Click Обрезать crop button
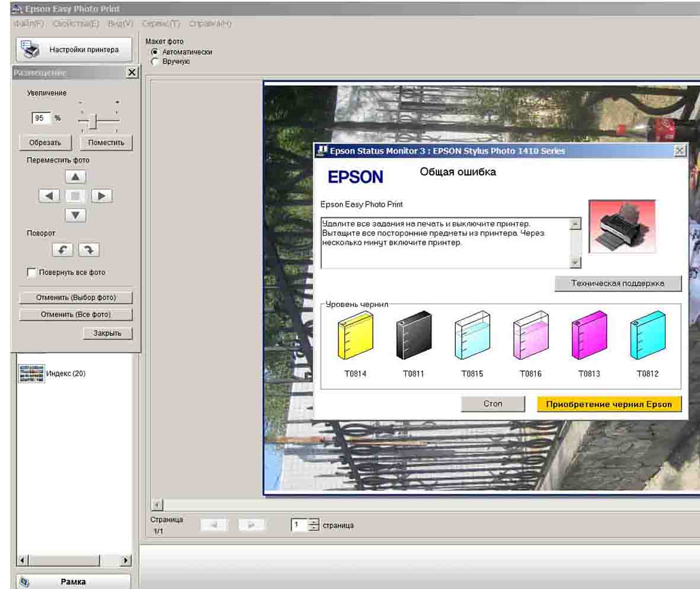Image resolution: width=700 pixels, height=589 pixels. pyautogui.click(x=45, y=142)
